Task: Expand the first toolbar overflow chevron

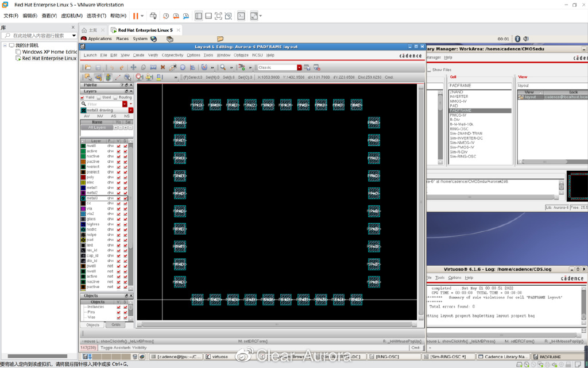Action: click(x=212, y=68)
